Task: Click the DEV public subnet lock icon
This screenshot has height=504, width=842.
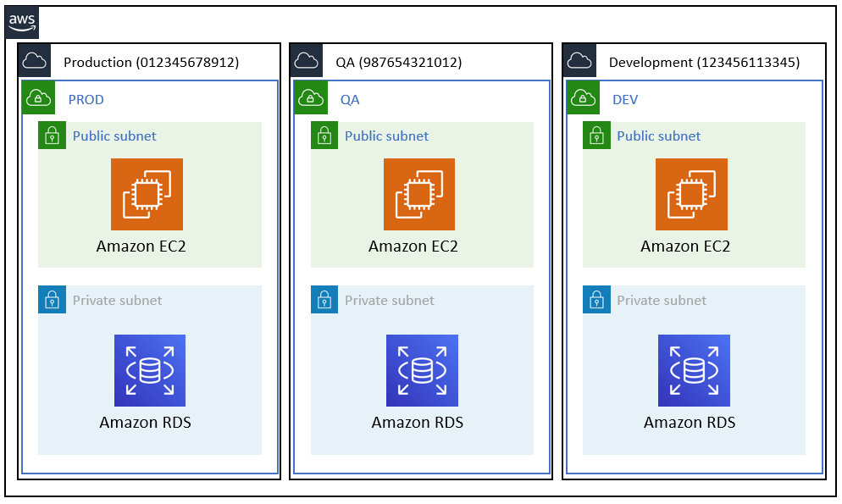Action: (596, 136)
